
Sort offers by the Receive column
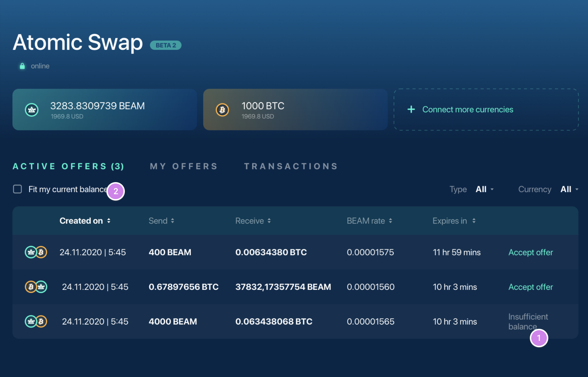click(268, 220)
